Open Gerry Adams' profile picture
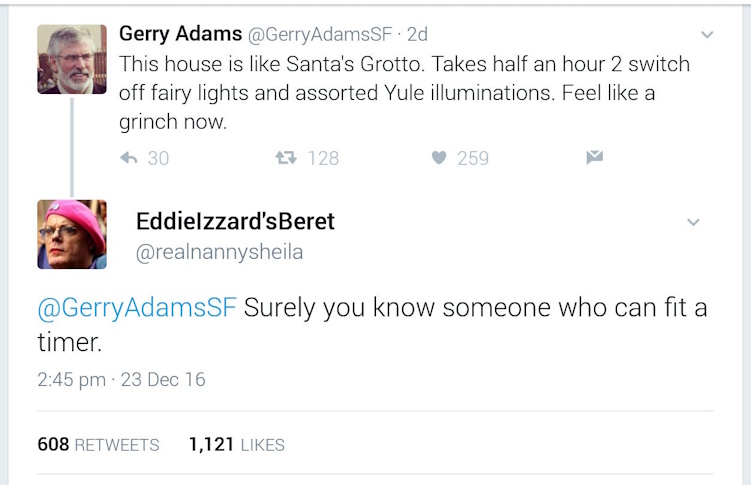The width and height of the screenshot is (751, 485). click(x=72, y=59)
